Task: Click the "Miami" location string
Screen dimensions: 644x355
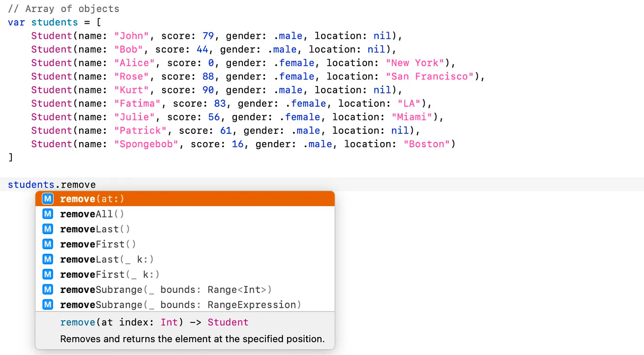Action: pos(412,117)
